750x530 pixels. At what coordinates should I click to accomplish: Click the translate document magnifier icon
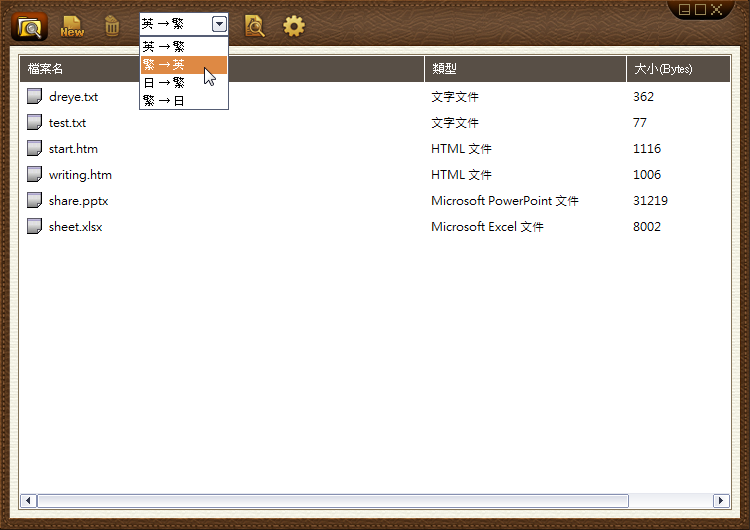point(254,26)
